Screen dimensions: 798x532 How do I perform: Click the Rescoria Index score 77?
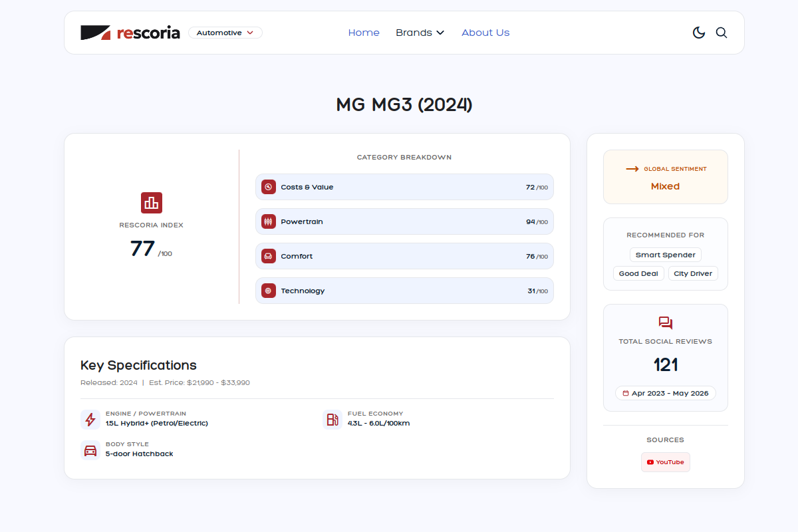pyautogui.click(x=142, y=249)
